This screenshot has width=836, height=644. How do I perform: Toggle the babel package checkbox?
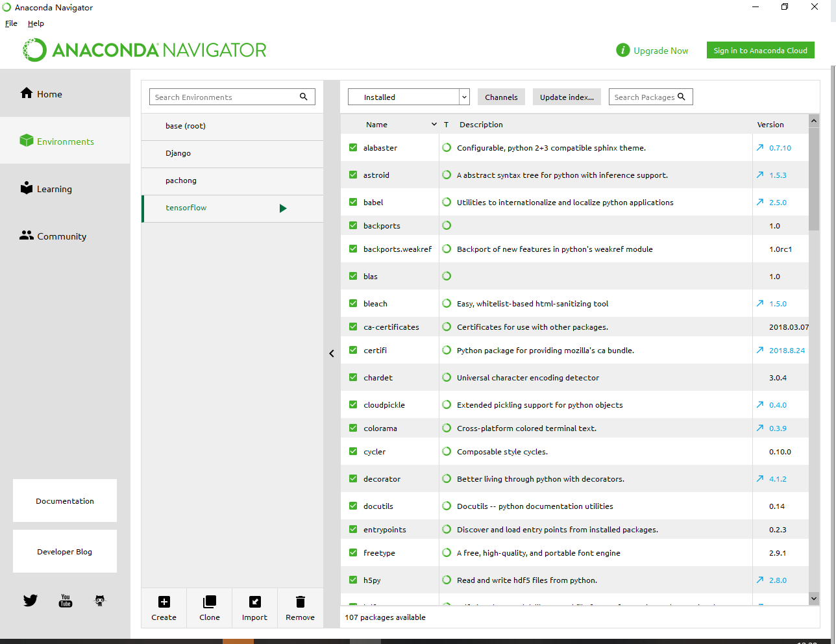(x=353, y=202)
